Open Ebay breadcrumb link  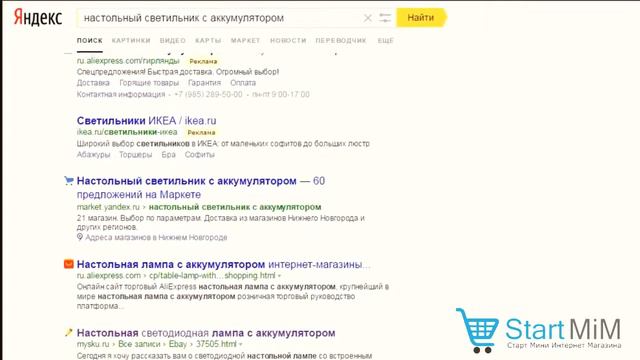click(178, 344)
